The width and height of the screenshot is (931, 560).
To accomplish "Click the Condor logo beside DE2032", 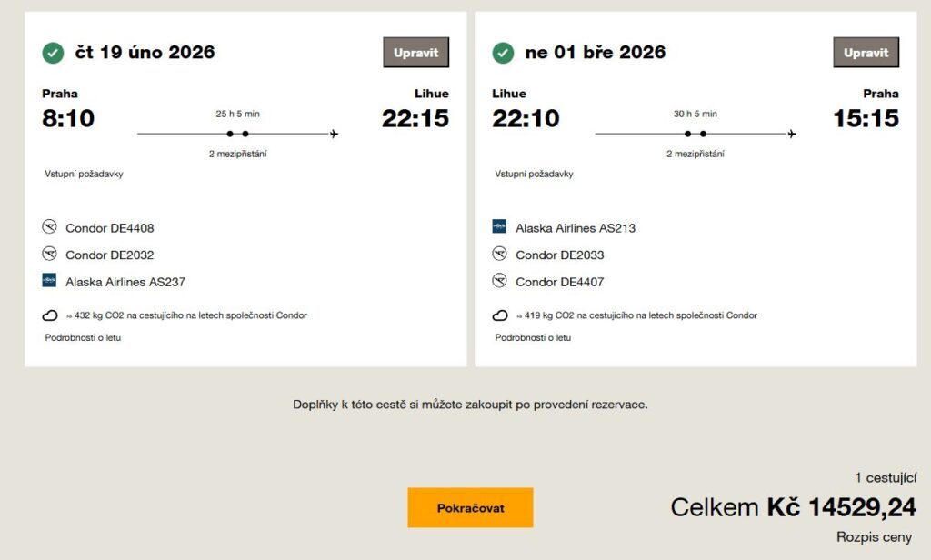I will (x=49, y=255).
